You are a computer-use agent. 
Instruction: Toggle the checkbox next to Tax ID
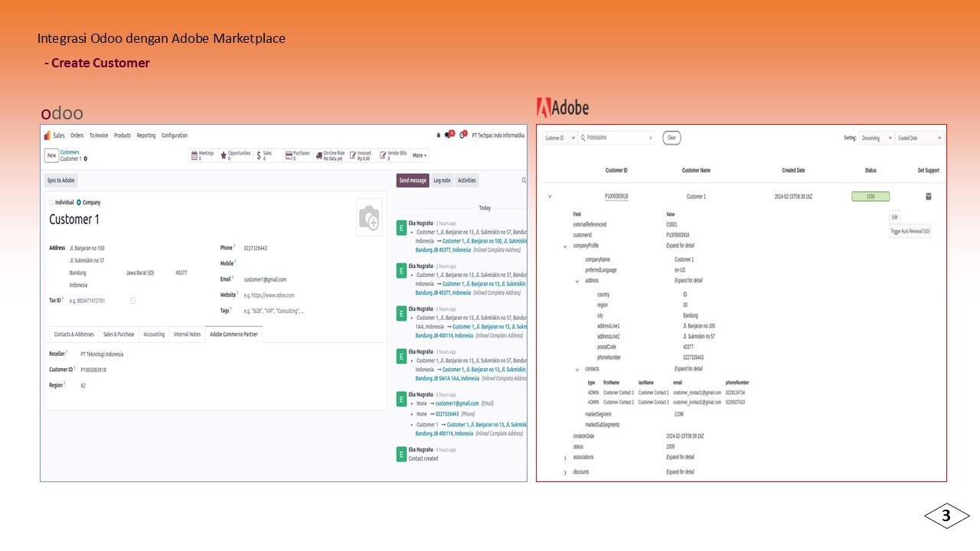pyautogui.click(x=133, y=301)
